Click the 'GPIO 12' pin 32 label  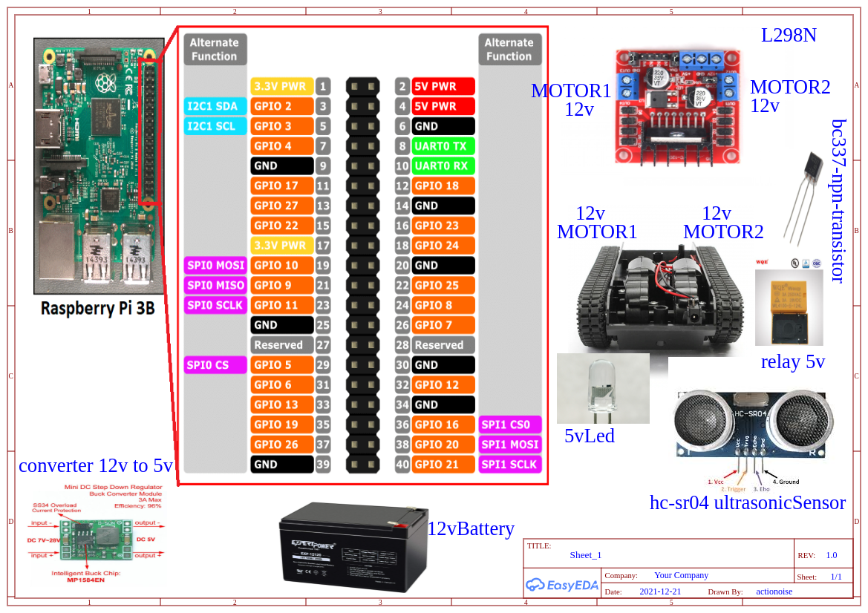point(443,384)
